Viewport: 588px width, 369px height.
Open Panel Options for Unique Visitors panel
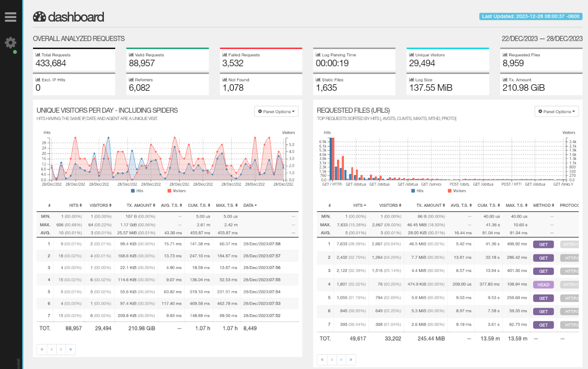(276, 111)
